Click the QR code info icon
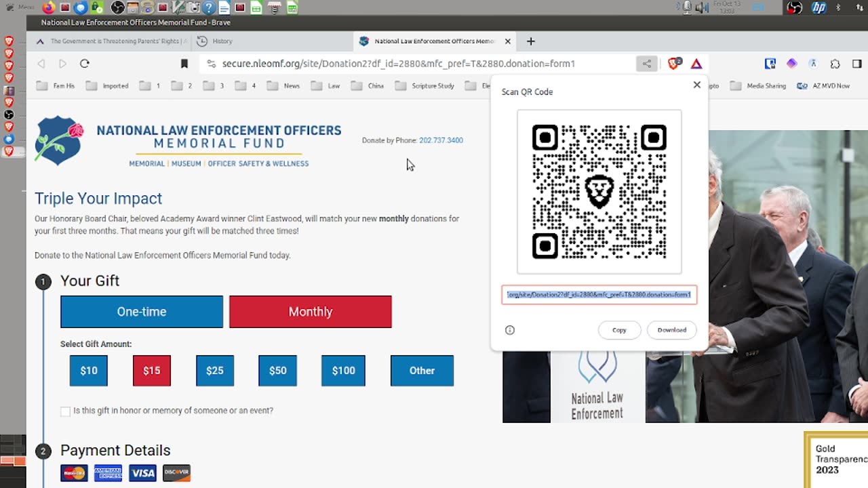This screenshot has height=488, width=868. [510, 330]
